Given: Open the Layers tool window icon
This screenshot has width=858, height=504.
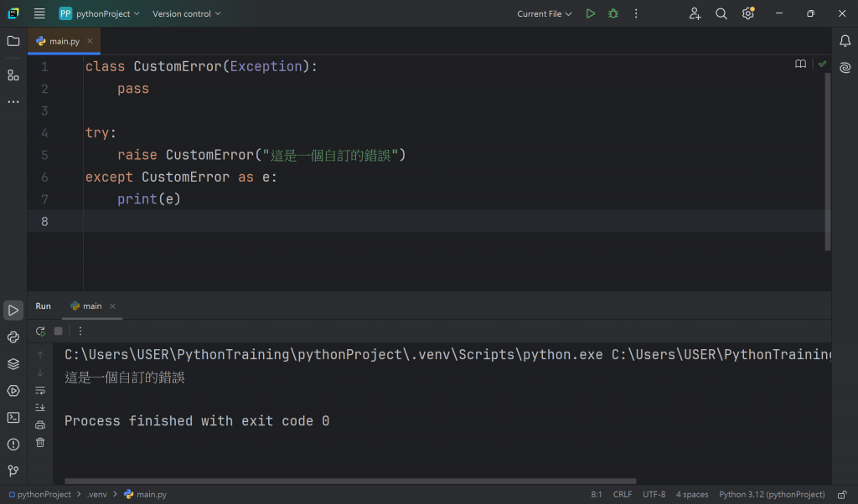Looking at the screenshot, I should click(13, 363).
